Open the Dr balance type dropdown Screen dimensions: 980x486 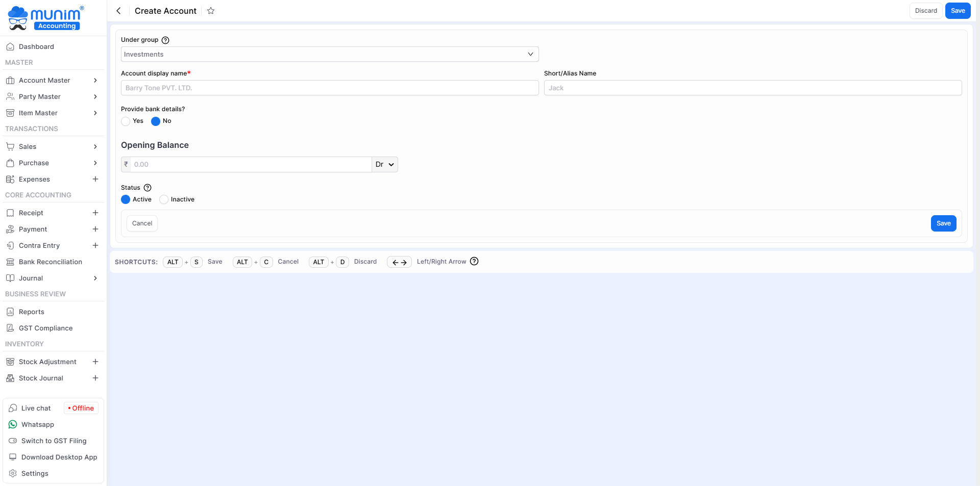tap(384, 164)
